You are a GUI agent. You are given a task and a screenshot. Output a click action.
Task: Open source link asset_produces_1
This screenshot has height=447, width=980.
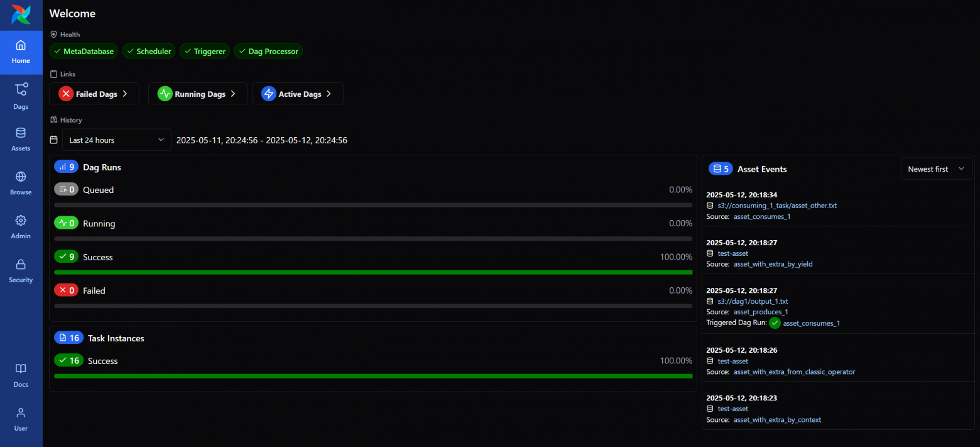point(761,312)
